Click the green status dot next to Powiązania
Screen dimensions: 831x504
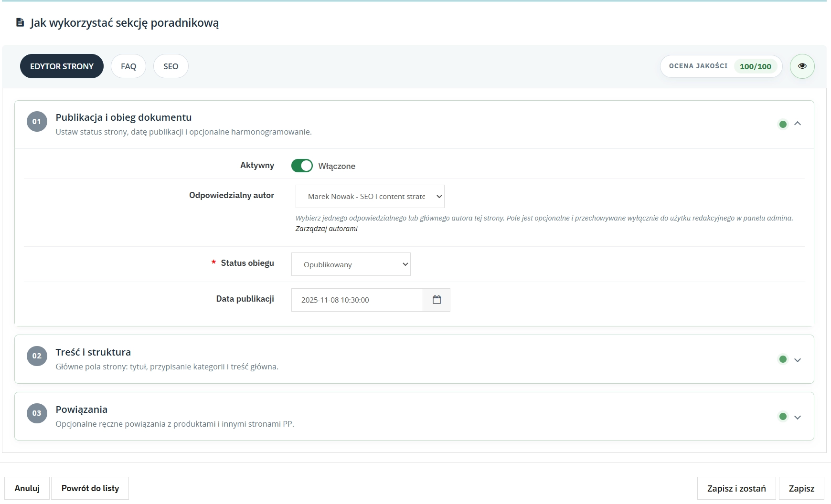pyautogui.click(x=783, y=416)
